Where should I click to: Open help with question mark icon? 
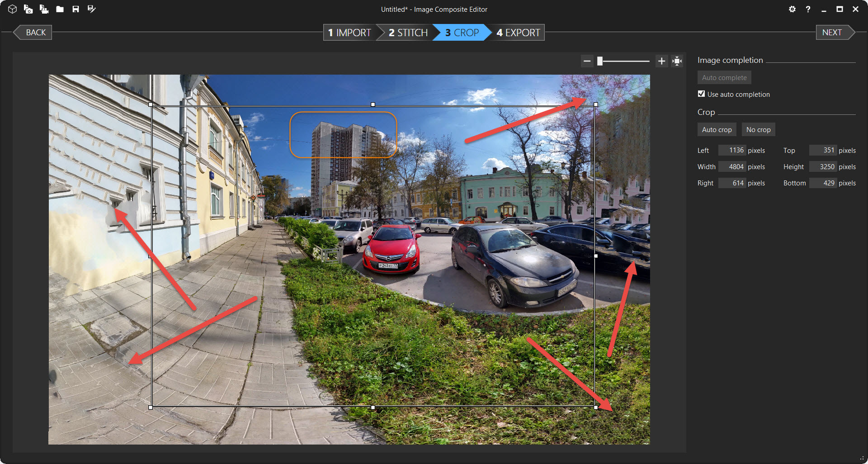(808, 9)
